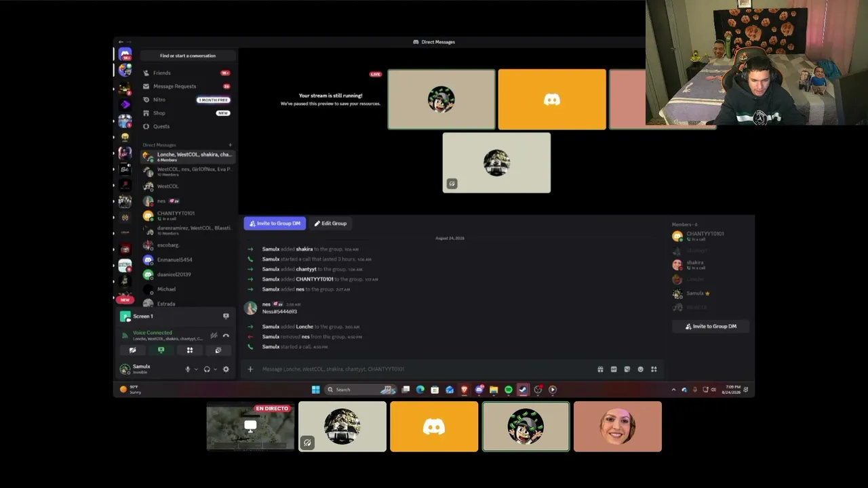Click Samulx user profile panel
This screenshot has height=488, width=868.
tap(149, 369)
